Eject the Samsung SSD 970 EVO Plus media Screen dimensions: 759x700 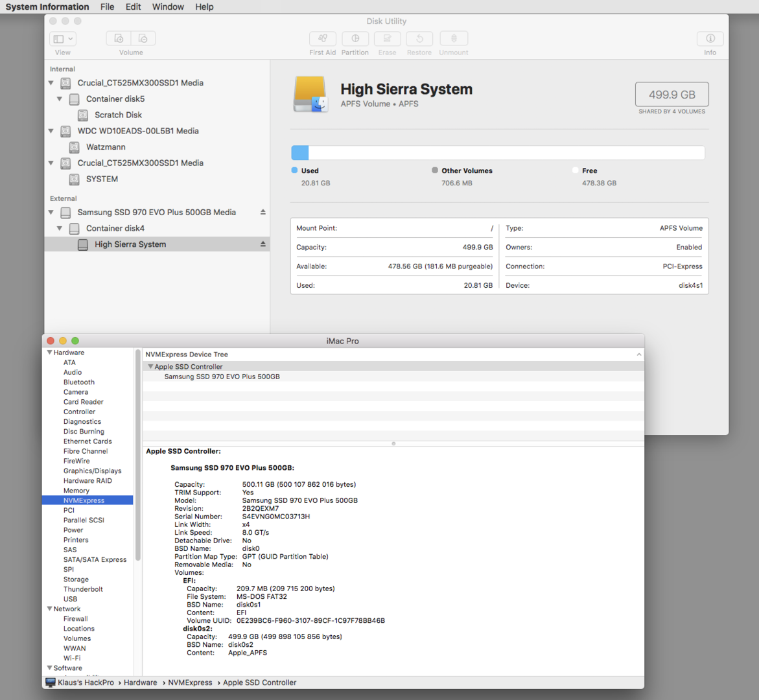263,212
